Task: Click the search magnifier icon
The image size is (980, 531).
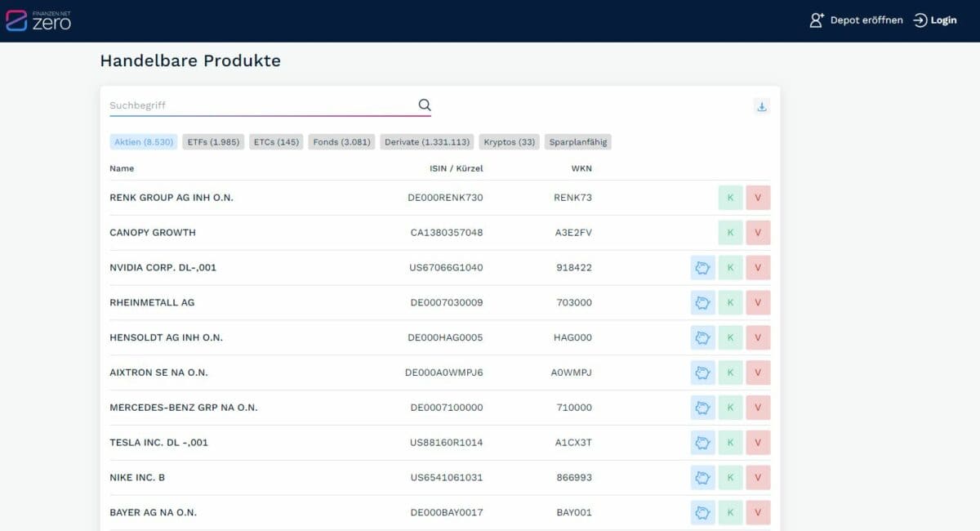Action: pyautogui.click(x=424, y=105)
